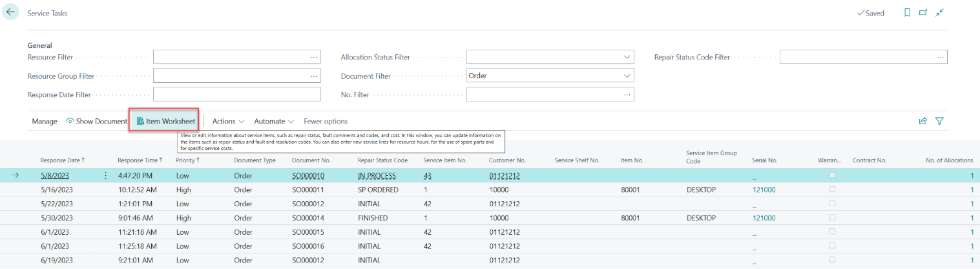Click Fewer options button
This screenshot has width=980, height=269.
click(x=326, y=121)
